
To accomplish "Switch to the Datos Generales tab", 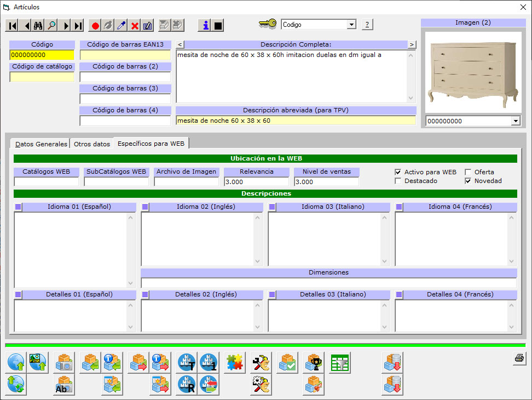I will [42, 144].
